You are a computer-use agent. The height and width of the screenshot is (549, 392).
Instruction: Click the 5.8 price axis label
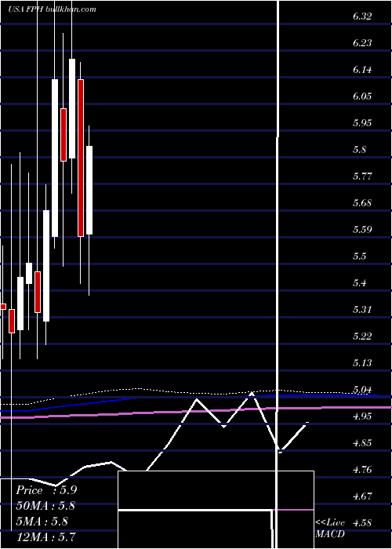tap(360, 150)
